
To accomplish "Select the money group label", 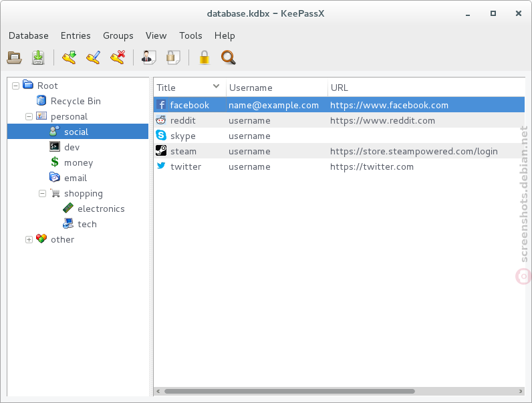I will click(78, 163).
